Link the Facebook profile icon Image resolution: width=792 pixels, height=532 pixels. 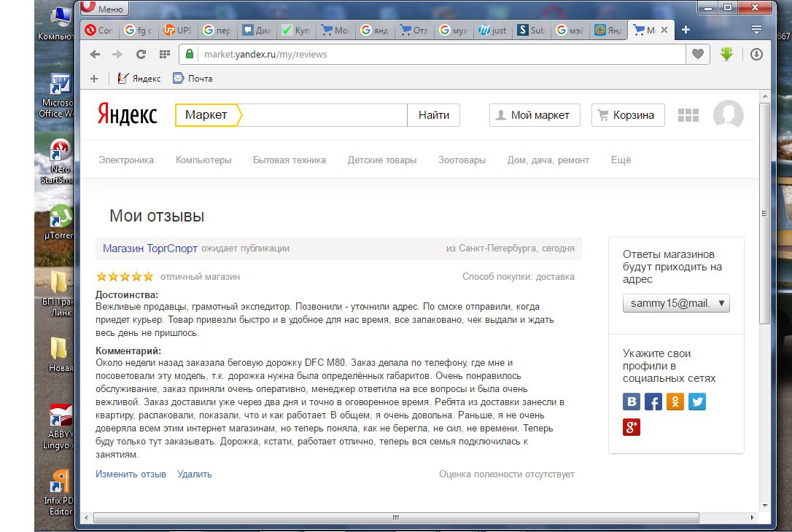(653, 402)
